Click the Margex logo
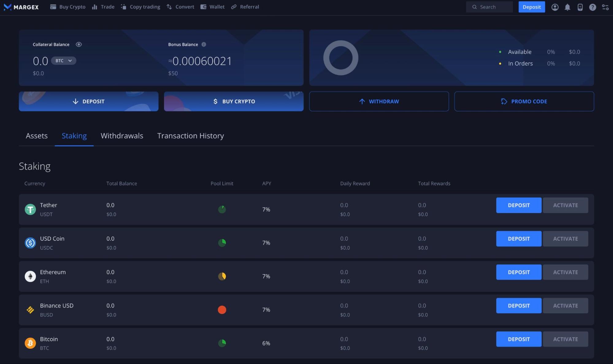Image resolution: width=613 pixels, height=364 pixels. [x=21, y=7]
